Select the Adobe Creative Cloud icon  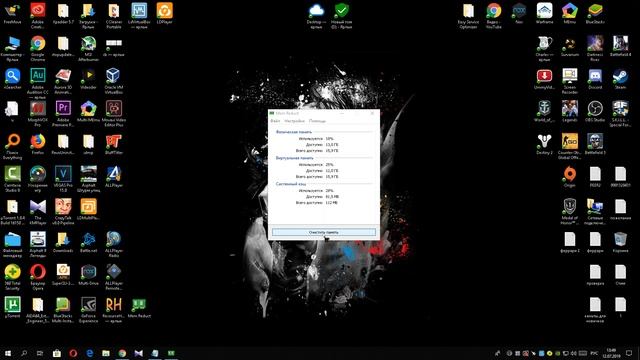click(x=38, y=16)
